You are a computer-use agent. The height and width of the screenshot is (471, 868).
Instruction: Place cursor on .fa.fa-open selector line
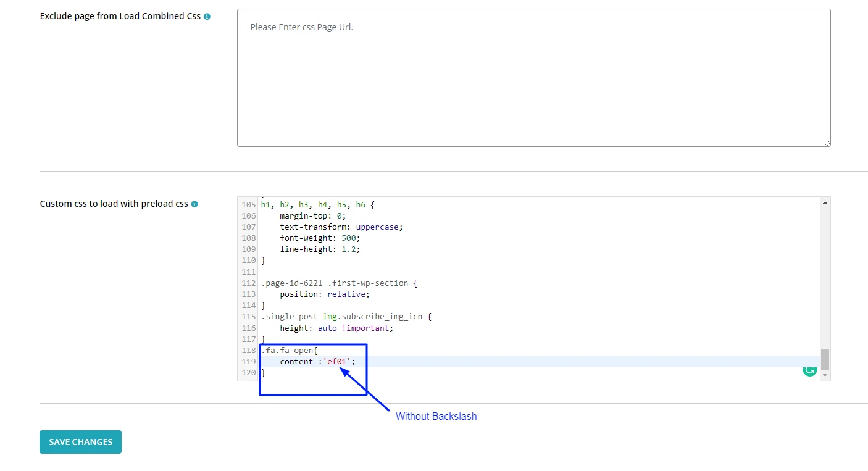pyautogui.click(x=289, y=351)
